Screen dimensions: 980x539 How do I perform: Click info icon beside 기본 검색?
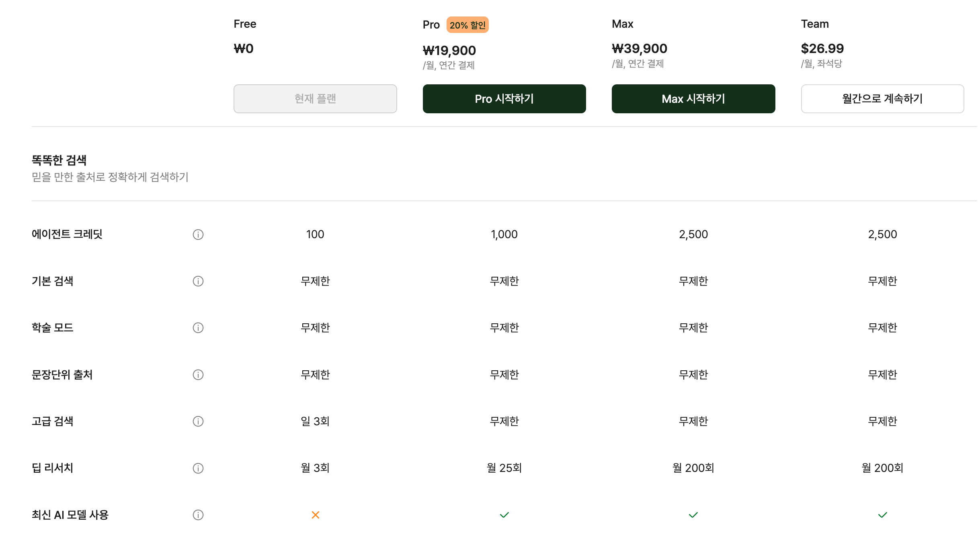[198, 281]
